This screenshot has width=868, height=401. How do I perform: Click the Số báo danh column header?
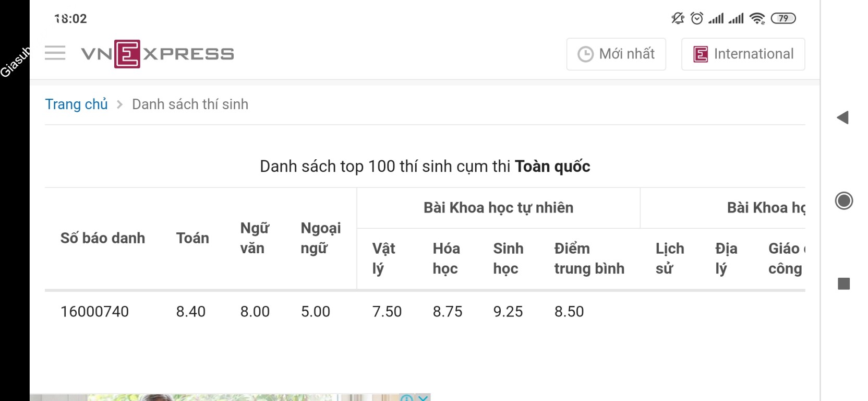pyautogui.click(x=103, y=238)
